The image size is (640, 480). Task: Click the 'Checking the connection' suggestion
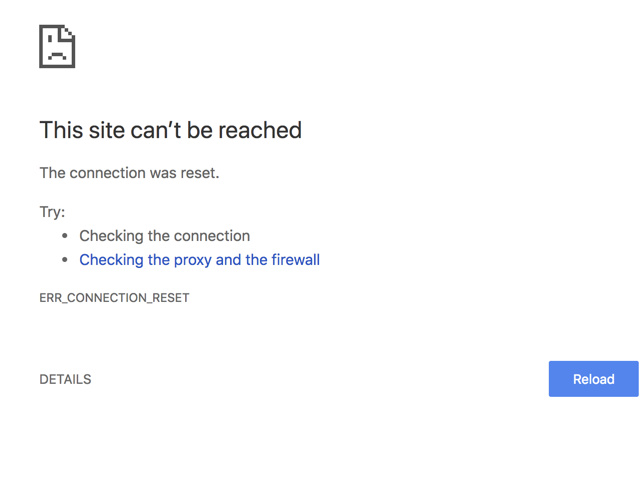(164, 236)
